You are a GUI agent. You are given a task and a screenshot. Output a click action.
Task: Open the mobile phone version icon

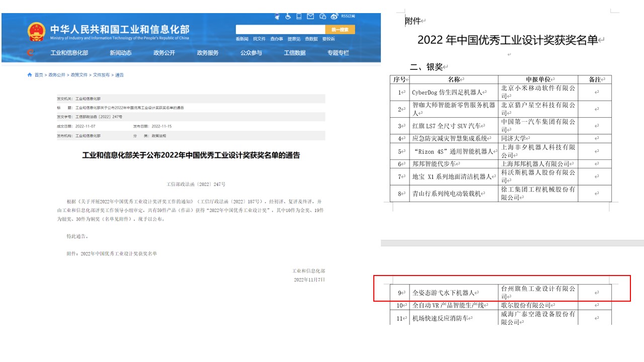299,16
